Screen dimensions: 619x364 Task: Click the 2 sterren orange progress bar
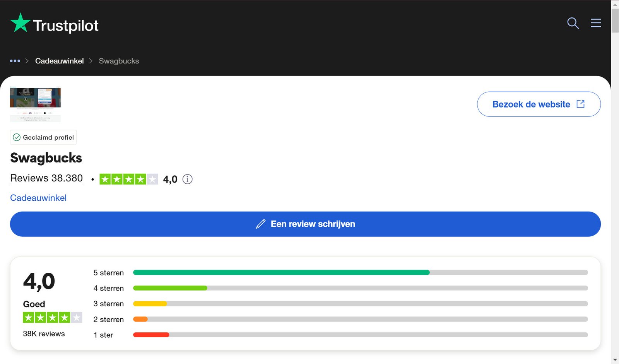coord(140,319)
